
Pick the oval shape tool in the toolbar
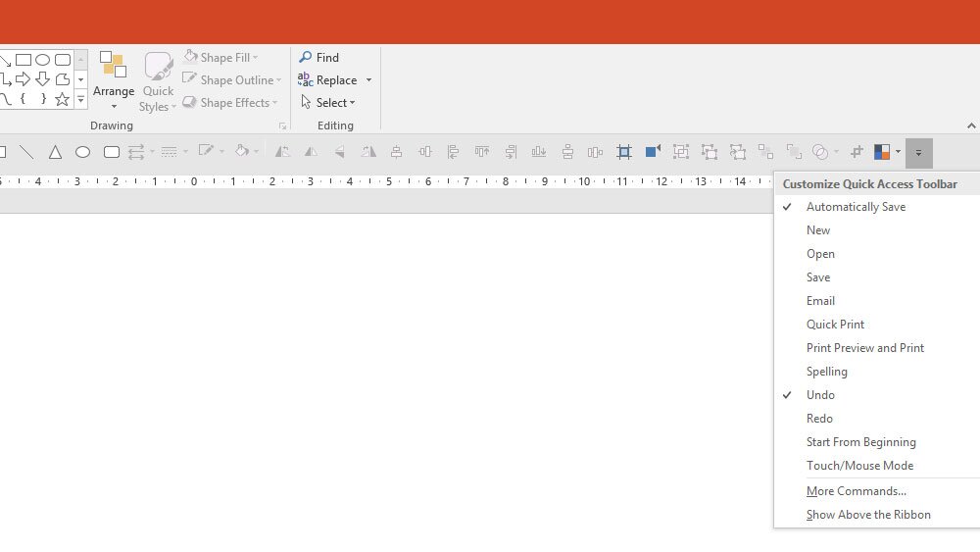(83, 152)
